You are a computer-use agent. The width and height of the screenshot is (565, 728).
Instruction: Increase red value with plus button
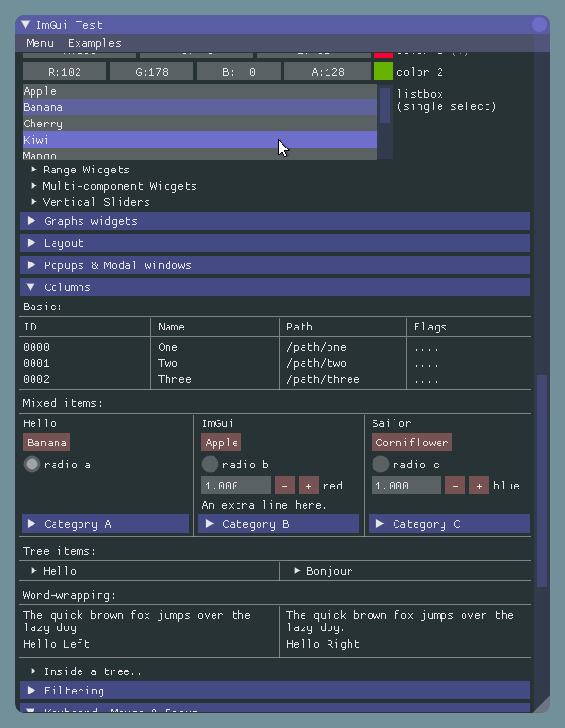coord(308,486)
